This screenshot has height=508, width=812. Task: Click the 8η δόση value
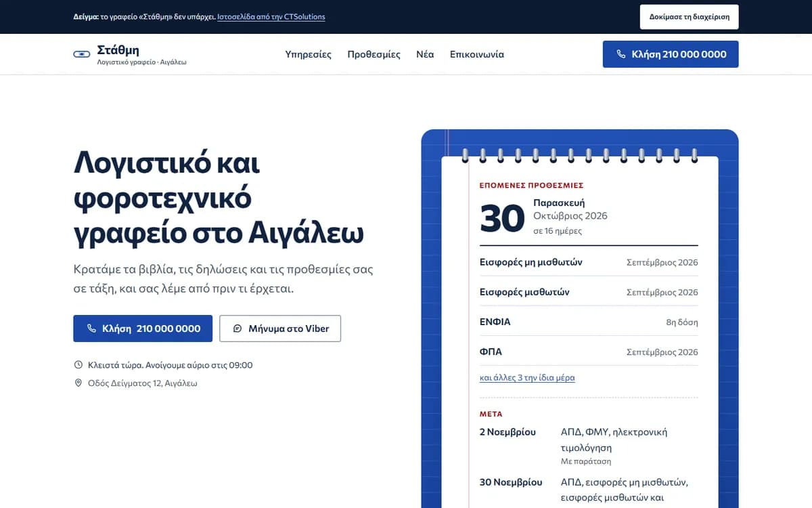pos(682,322)
